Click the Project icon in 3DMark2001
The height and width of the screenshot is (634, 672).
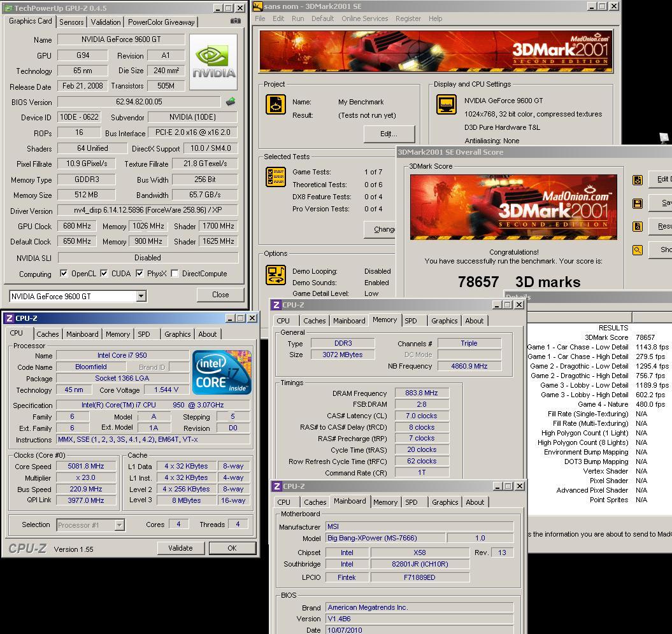click(x=276, y=104)
